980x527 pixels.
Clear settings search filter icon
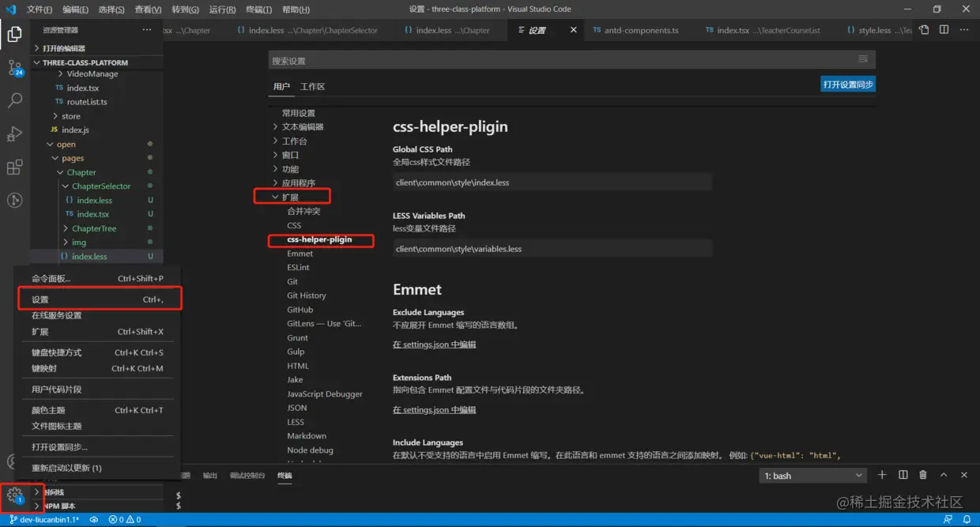coord(863,59)
